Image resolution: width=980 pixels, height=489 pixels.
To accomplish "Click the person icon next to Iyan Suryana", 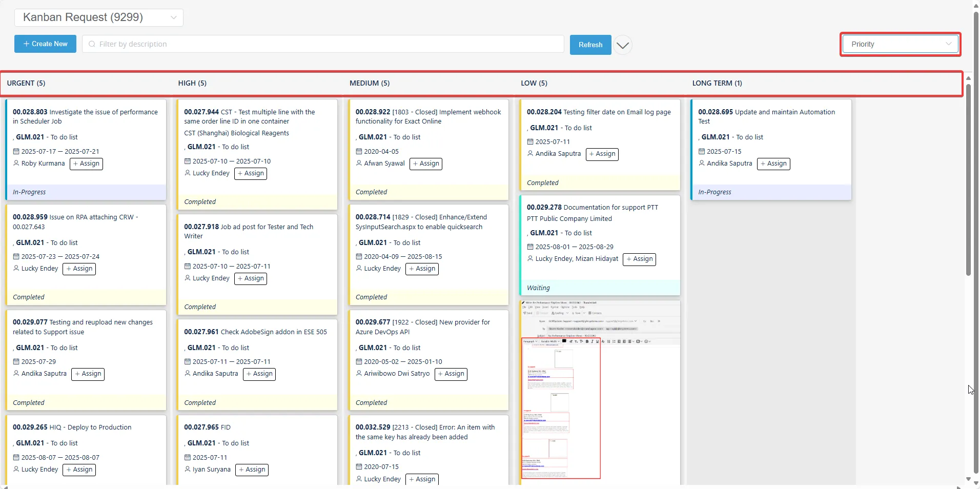I will click(188, 470).
